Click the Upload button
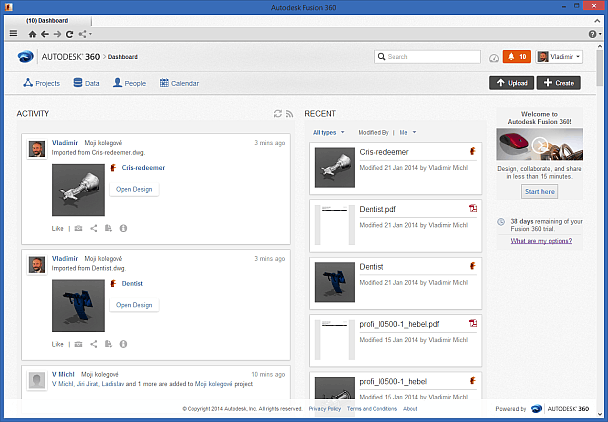Image resolution: width=608 pixels, height=422 pixels. click(x=511, y=83)
